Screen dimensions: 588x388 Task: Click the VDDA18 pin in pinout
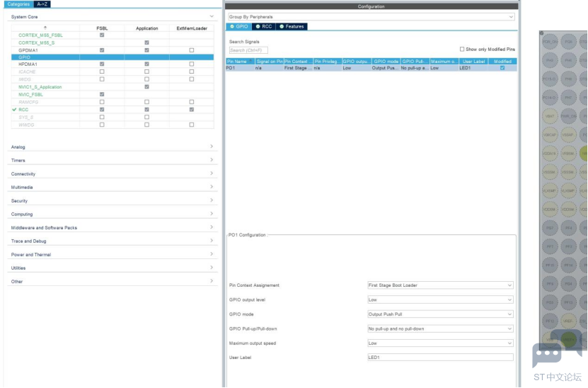pyautogui.click(x=550, y=153)
